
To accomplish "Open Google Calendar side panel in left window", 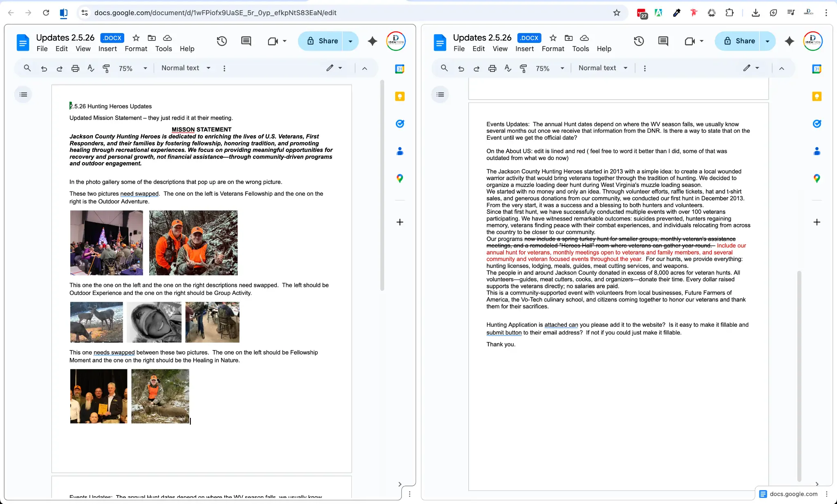I will point(400,69).
